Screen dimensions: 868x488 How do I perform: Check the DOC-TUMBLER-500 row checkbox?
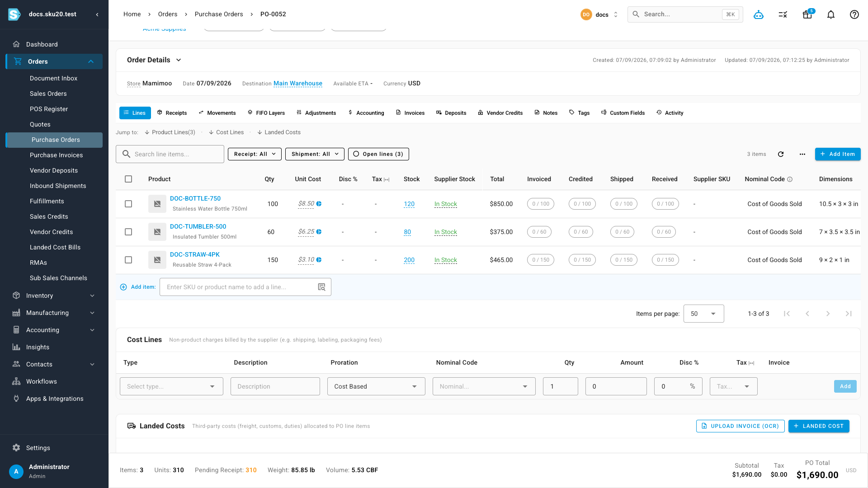tap(128, 232)
